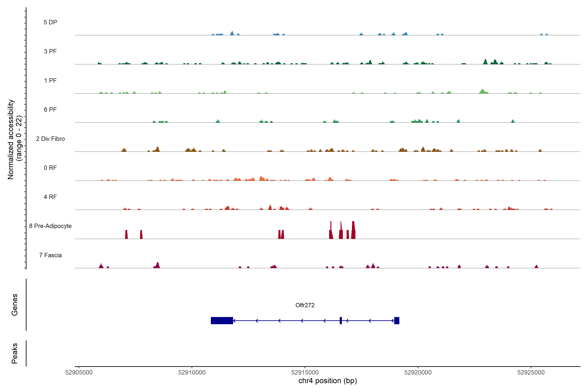Click the 3 PF track label
This screenshot has width=588, height=392.
[x=50, y=51]
